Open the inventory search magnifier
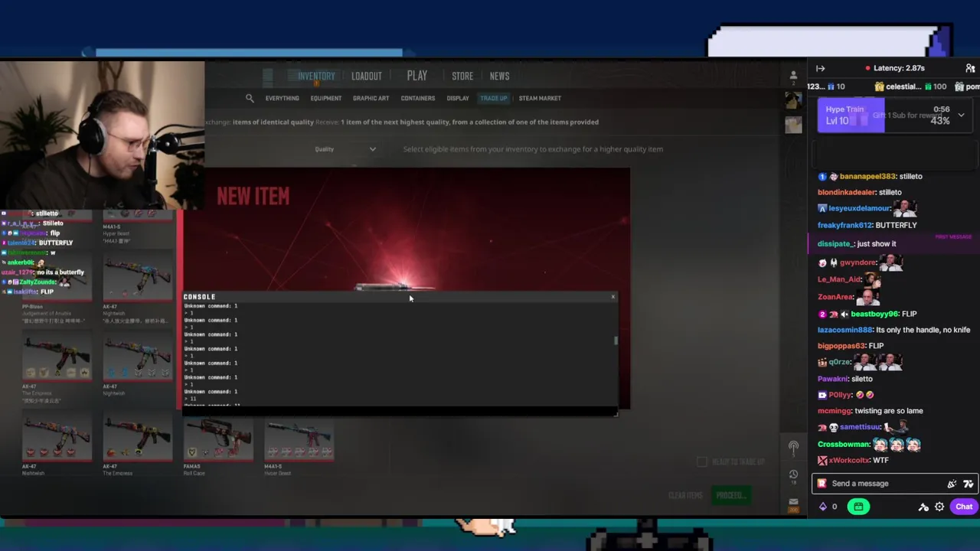This screenshot has width=980, height=551. pos(250,98)
